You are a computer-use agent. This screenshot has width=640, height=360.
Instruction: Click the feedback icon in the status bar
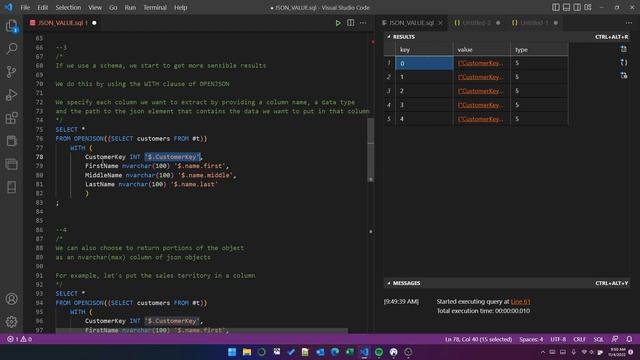tap(615, 339)
